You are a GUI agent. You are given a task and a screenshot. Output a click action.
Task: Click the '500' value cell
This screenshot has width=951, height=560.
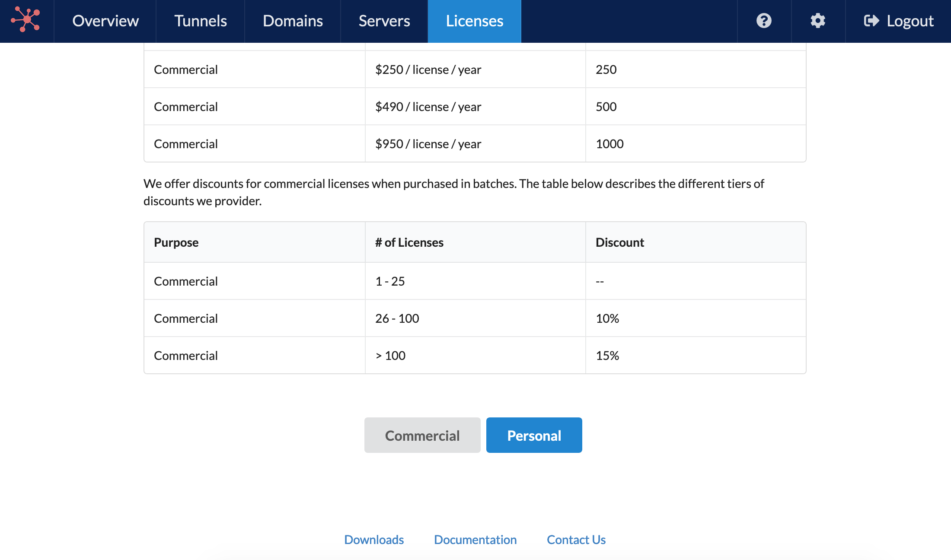(696, 107)
